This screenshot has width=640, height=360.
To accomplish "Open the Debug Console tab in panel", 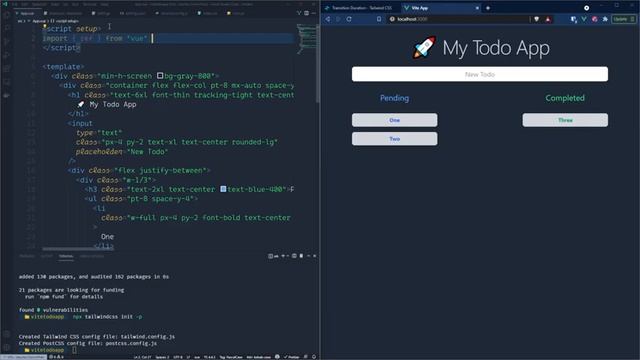I will (x=92, y=256).
